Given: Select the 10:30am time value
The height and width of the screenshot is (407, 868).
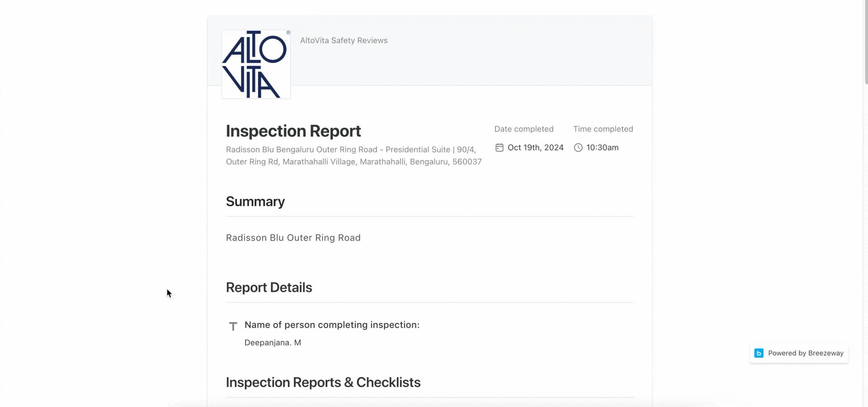Looking at the screenshot, I should (x=602, y=147).
